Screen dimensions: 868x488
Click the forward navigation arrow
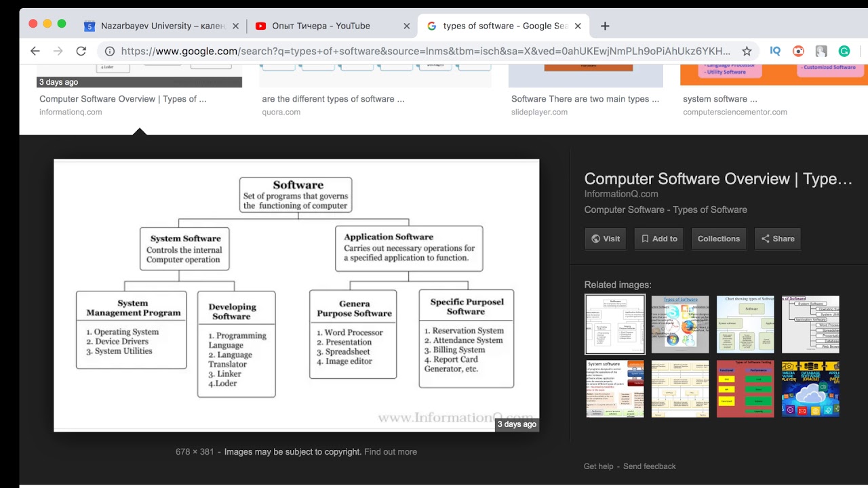tap(58, 51)
